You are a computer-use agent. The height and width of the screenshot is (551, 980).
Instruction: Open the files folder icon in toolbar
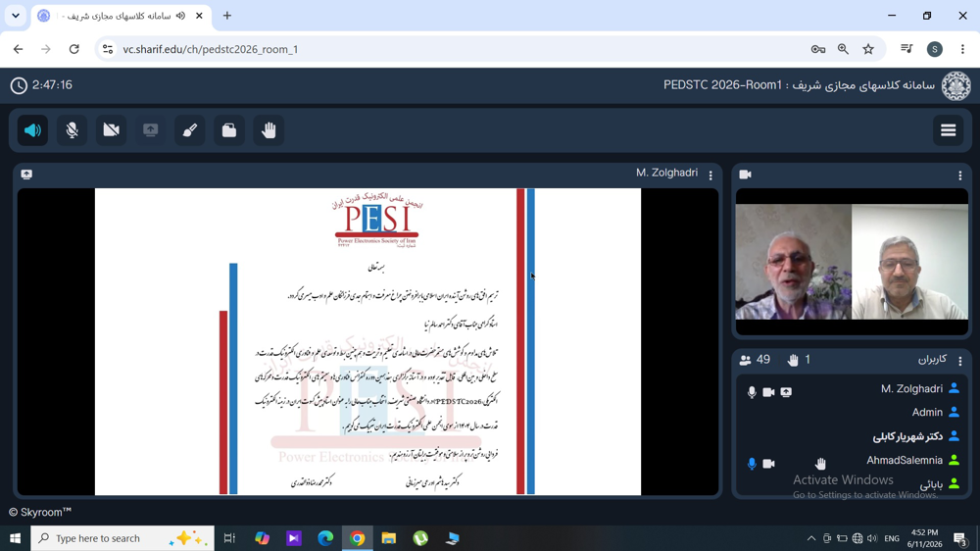tap(229, 130)
